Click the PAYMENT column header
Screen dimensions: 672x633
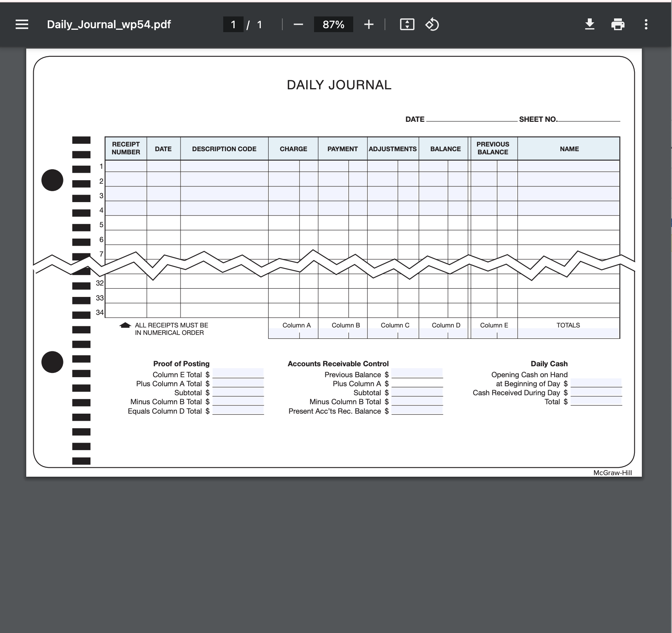point(343,149)
